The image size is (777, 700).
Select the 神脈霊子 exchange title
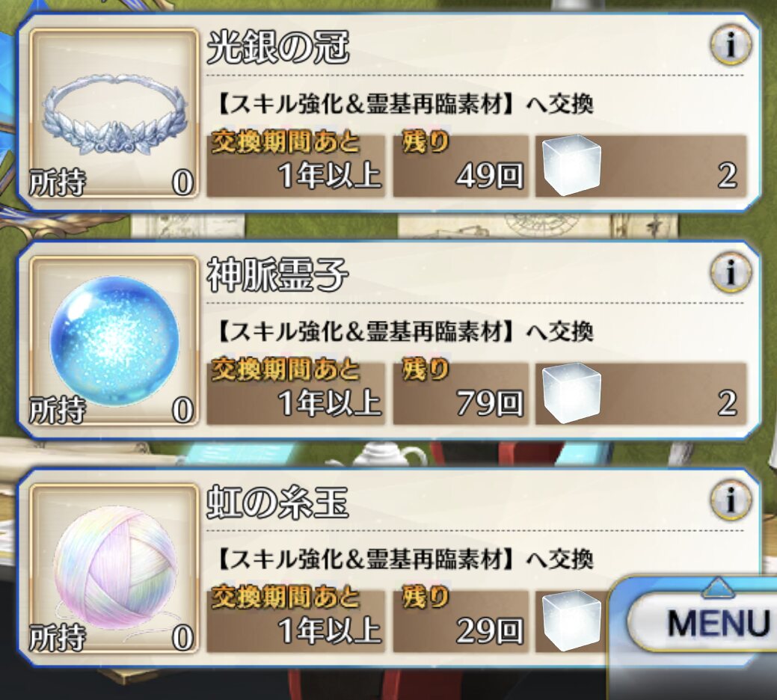click(x=277, y=275)
